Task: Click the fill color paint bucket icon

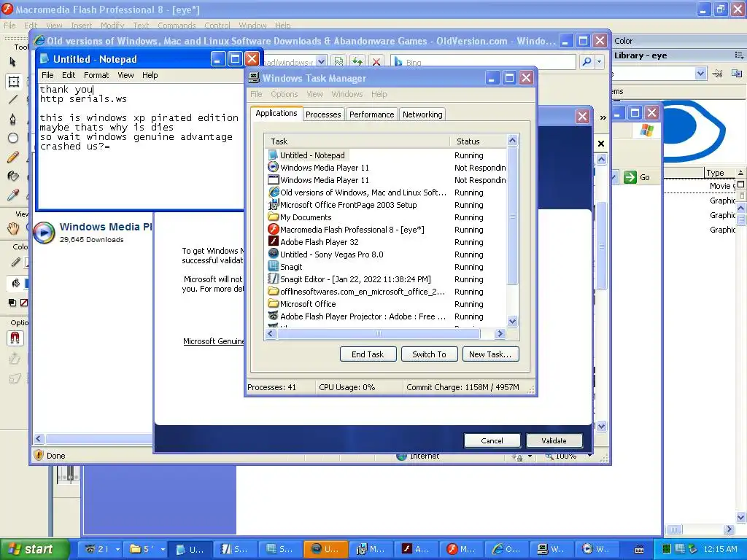Action: click(x=15, y=284)
